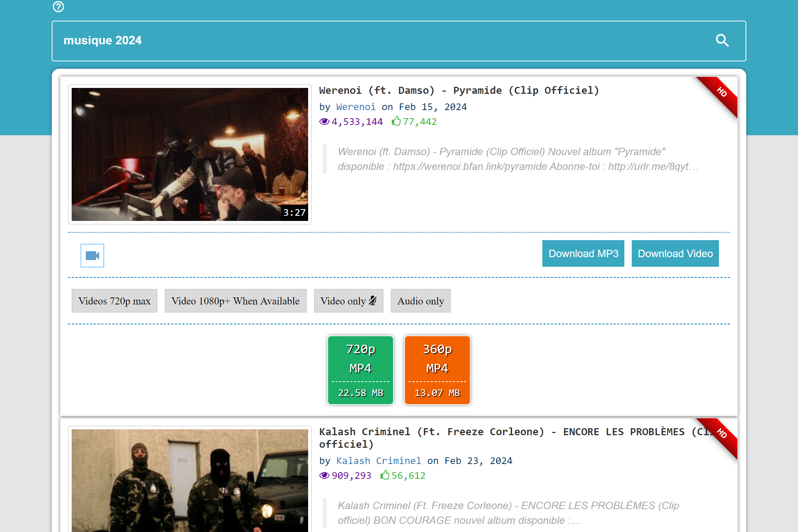Image resolution: width=798 pixels, height=532 pixels.
Task: Select Video 1080p+ When Available option
Action: pos(236,300)
